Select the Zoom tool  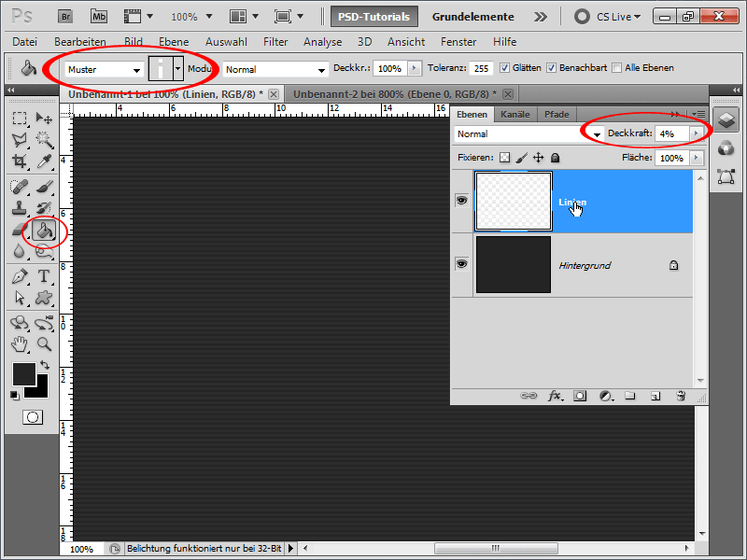tap(44, 343)
